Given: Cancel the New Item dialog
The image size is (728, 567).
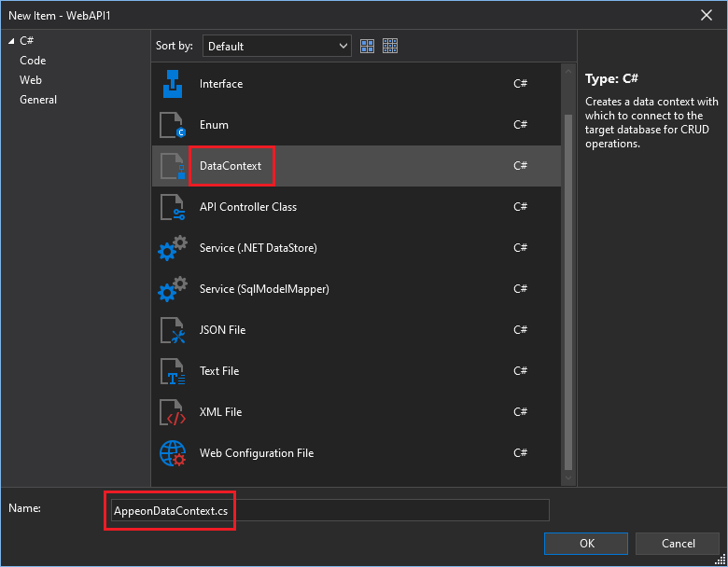Looking at the screenshot, I should pos(678,544).
